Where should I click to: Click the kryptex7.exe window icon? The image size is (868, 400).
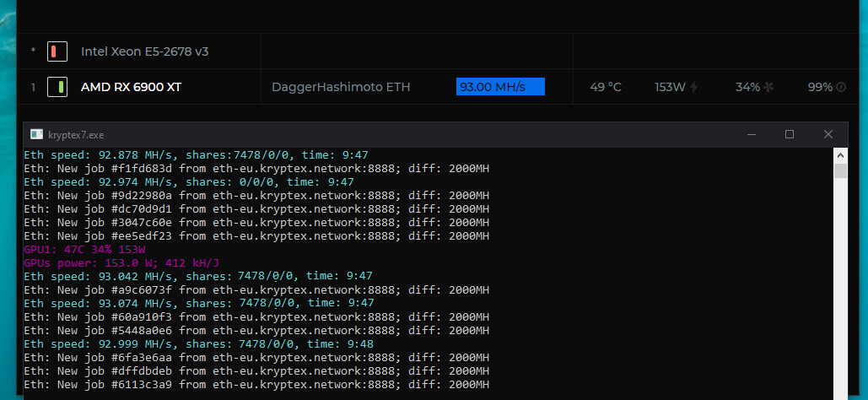pyautogui.click(x=36, y=135)
